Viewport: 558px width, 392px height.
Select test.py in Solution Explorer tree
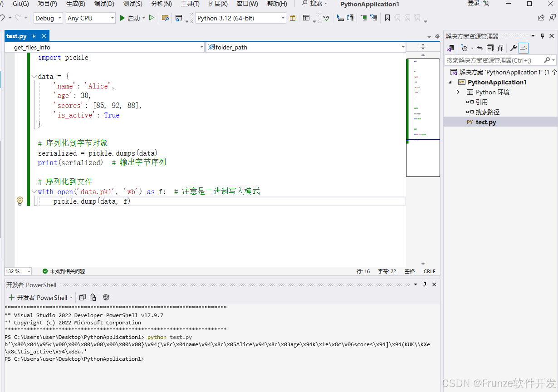click(x=486, y=122)
